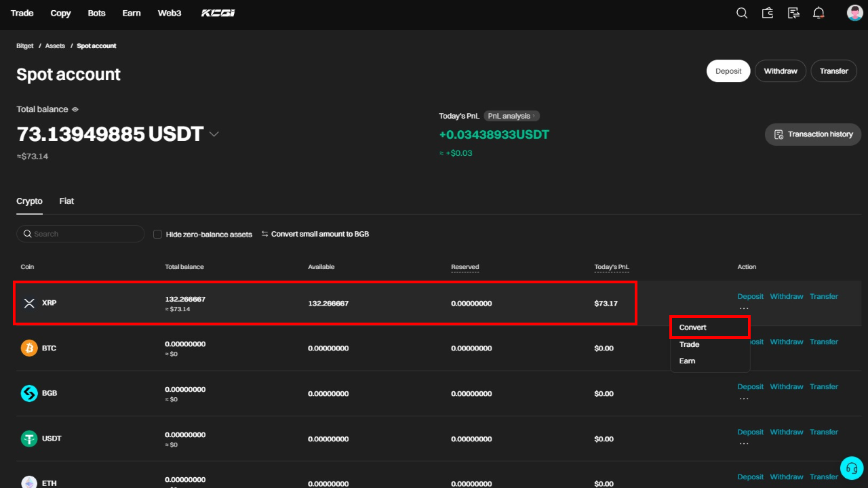Open the user profile avatar
The height and width of the screenshot is (488, 868).
point(854,13)
